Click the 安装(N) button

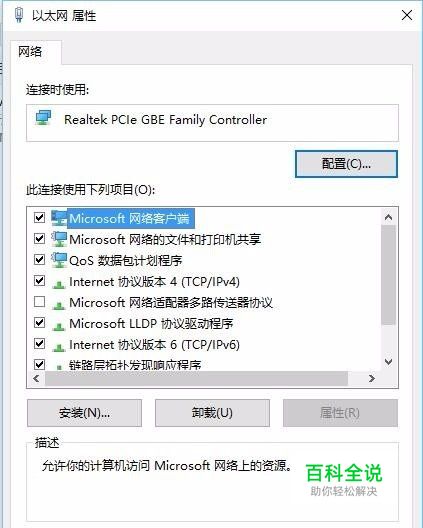(84, 413)
